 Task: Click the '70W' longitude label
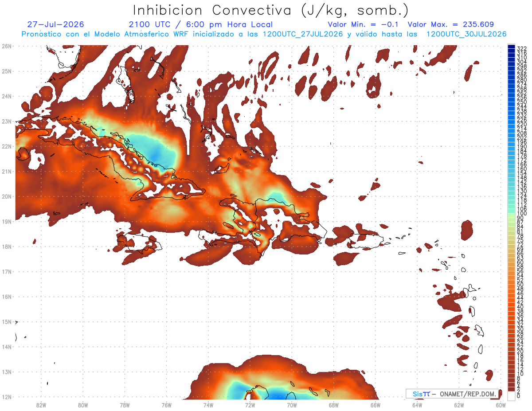(x=292, y=405)
